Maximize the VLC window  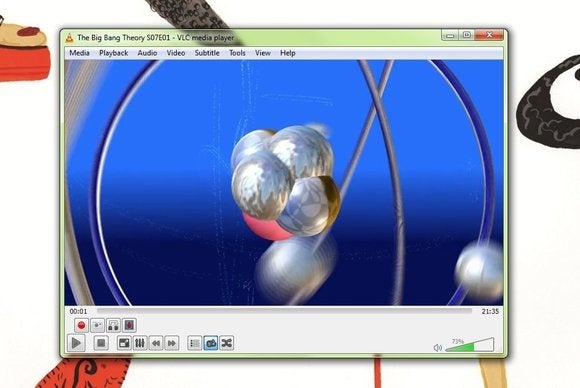click(x=467, y=36)
